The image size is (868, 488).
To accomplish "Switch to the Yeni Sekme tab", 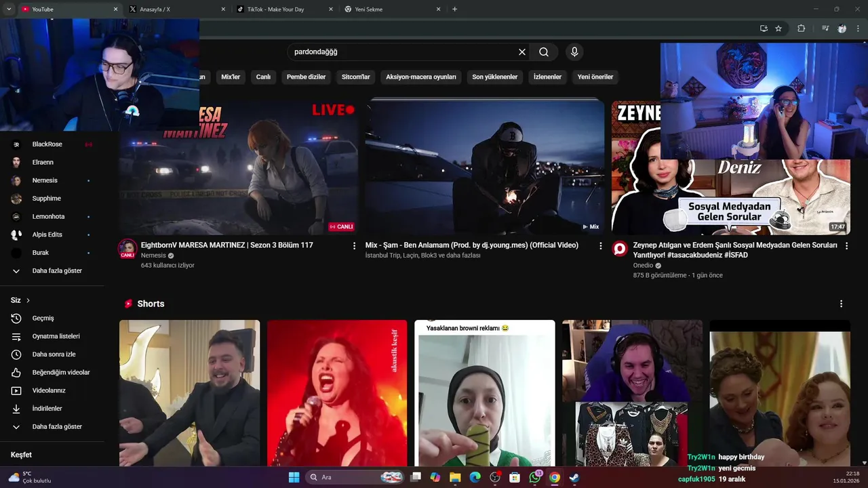I will coord(391,9).
